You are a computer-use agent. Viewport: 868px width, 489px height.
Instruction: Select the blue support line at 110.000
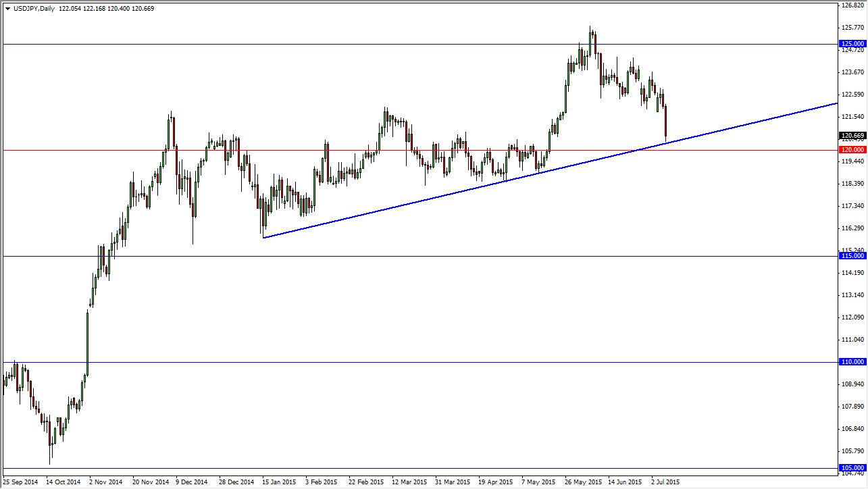[x=405, y=362]
